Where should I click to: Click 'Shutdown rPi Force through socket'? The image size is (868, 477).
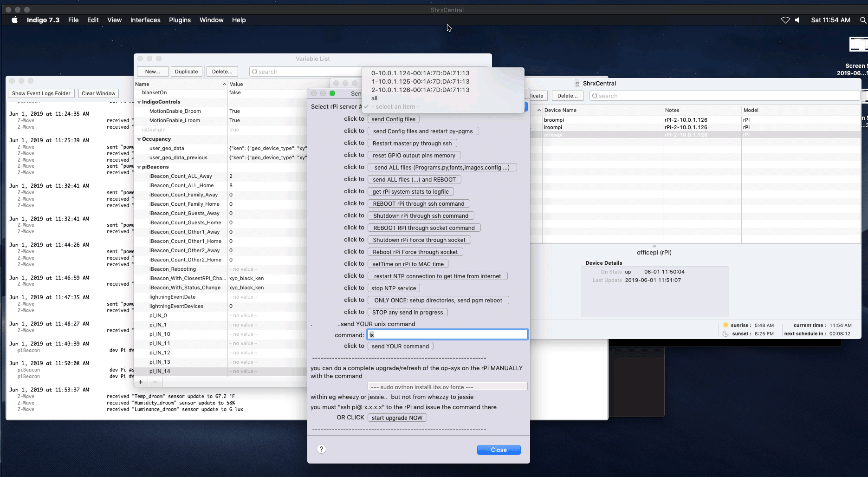click(x=419, y=240)
